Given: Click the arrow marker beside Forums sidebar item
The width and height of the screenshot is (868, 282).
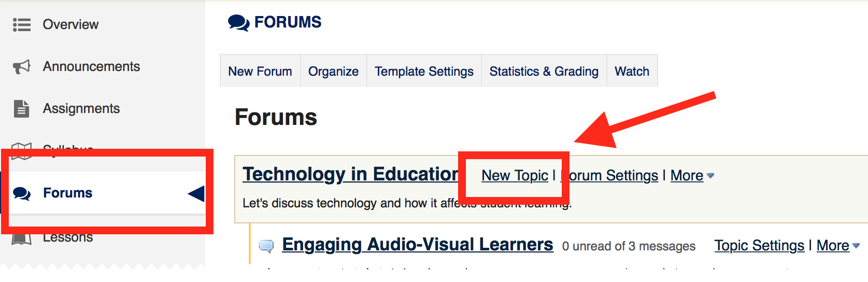Looking at the screenshot, I should 196,193.
